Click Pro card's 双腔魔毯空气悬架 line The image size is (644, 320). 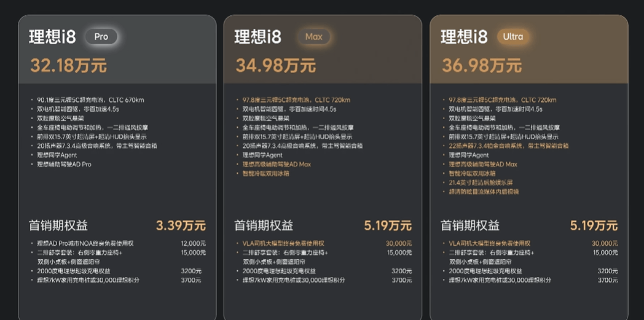click(60, 119)
